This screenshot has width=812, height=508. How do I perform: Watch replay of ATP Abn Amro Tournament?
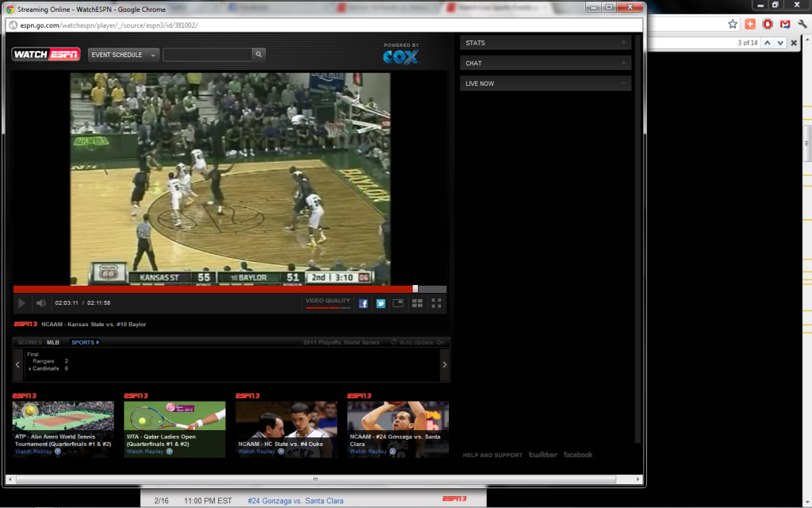[38, 452]
